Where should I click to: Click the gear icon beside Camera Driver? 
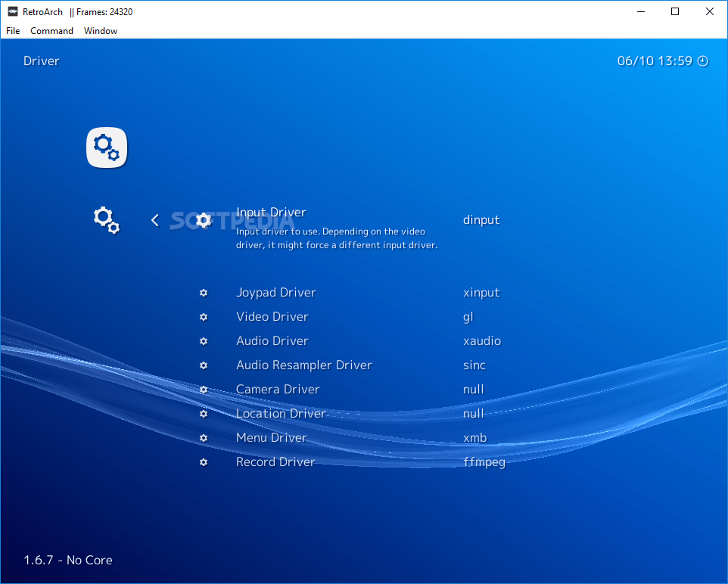tap(204, 390)
